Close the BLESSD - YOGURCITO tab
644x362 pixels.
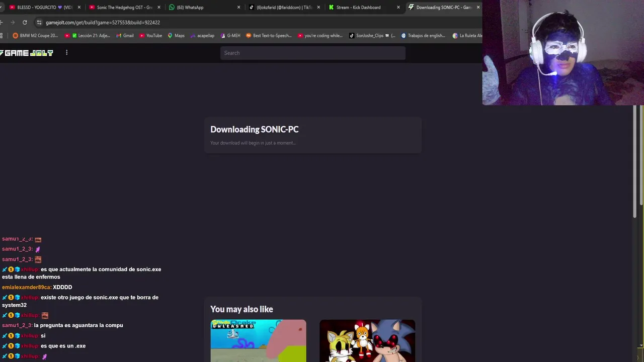point(79,8)
